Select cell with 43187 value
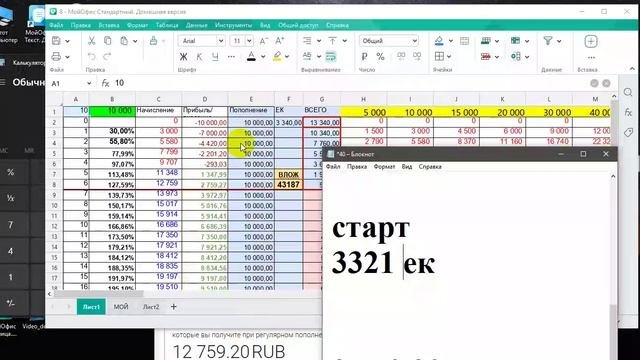This screenshot has width=640, height=360. pyautogui.click(x=289, y=185)
